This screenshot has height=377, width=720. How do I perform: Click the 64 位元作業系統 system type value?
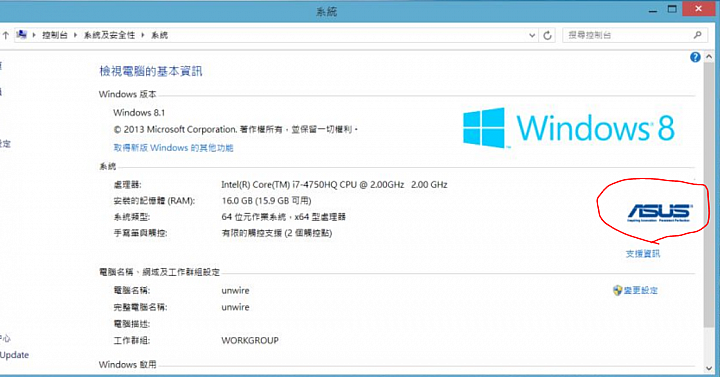283,217
